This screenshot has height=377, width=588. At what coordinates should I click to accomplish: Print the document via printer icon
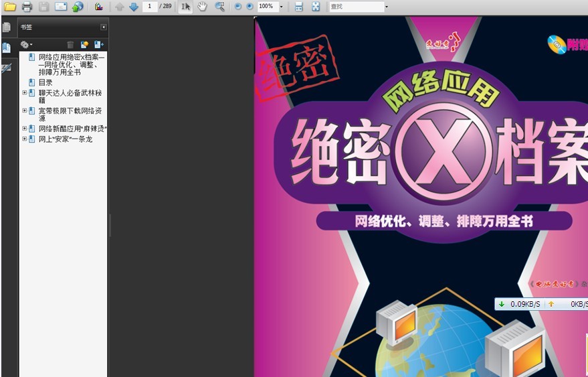click(x=27, y=7)
